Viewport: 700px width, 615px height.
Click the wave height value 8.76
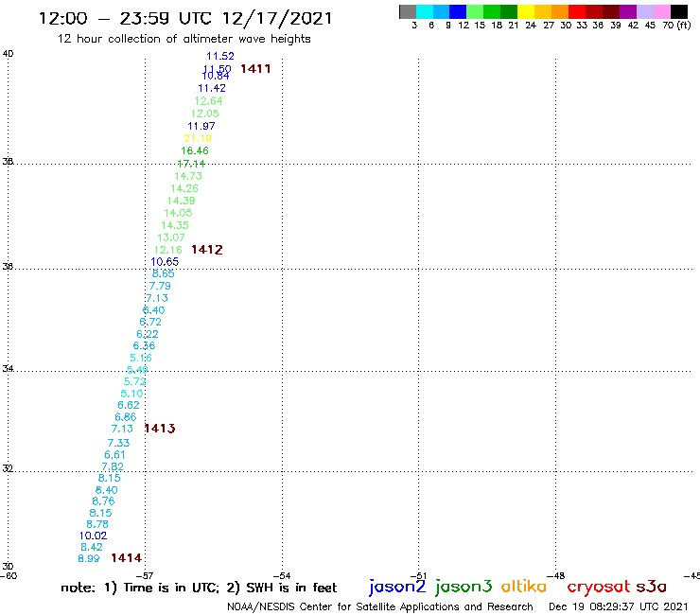(x=103, y=501)
